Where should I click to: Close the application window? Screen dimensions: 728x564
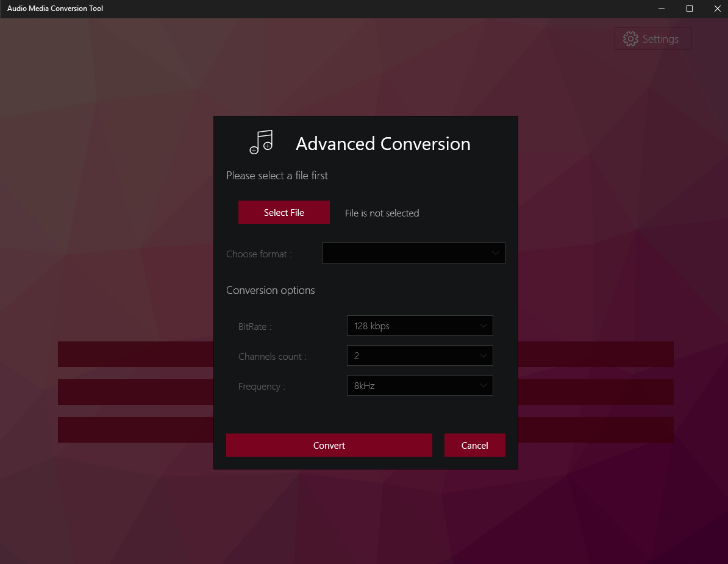(717, 9)
